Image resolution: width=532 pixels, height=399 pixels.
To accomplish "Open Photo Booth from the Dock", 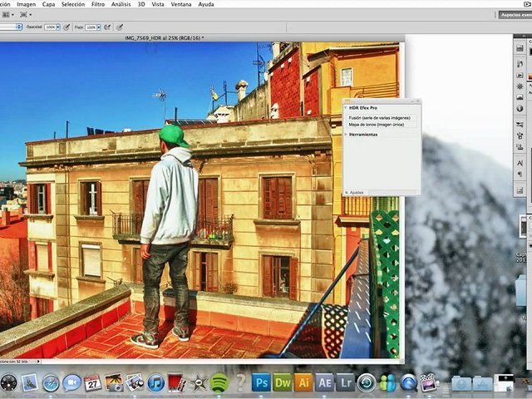I will pos(177,383).
